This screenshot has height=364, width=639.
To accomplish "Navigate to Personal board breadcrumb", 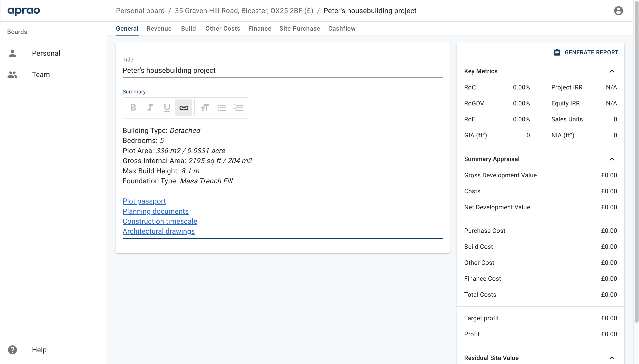I will 140,10.
